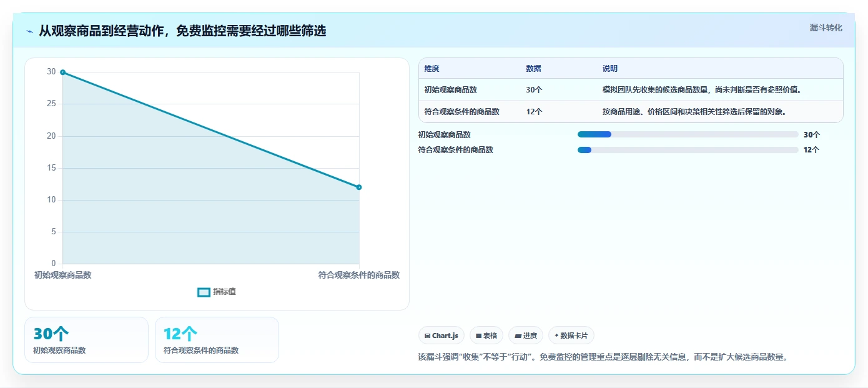The height and width of the screenshot is (388, 868).
Task: Click x-axis label 符合观察条件的商品数
Action: (359, 275)
